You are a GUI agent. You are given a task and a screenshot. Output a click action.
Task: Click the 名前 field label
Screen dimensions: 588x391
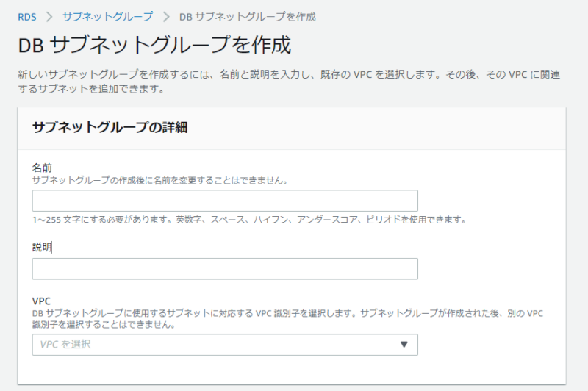tap(42, 168)
